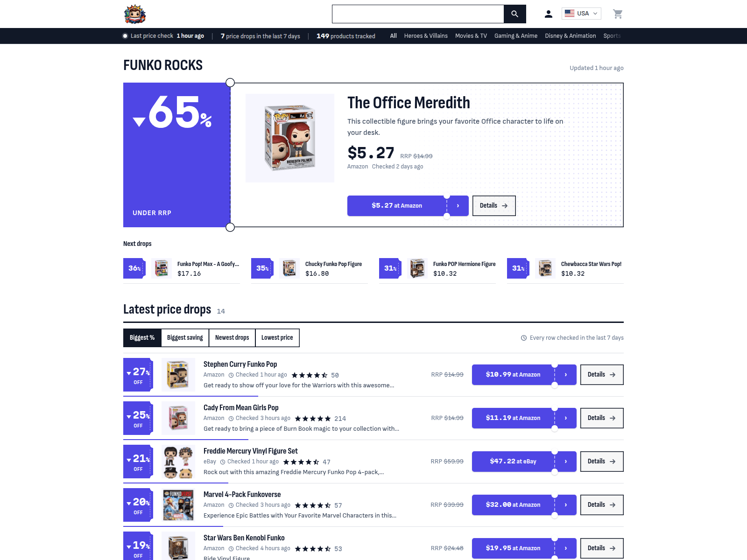Click the chevron arrow beside $19.95 at Amazon

coord(566,548)
